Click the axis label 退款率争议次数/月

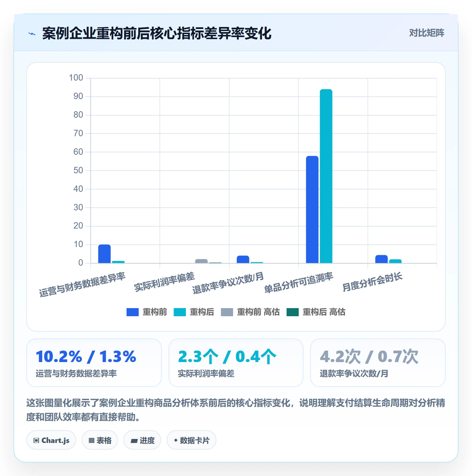(228, 283)
